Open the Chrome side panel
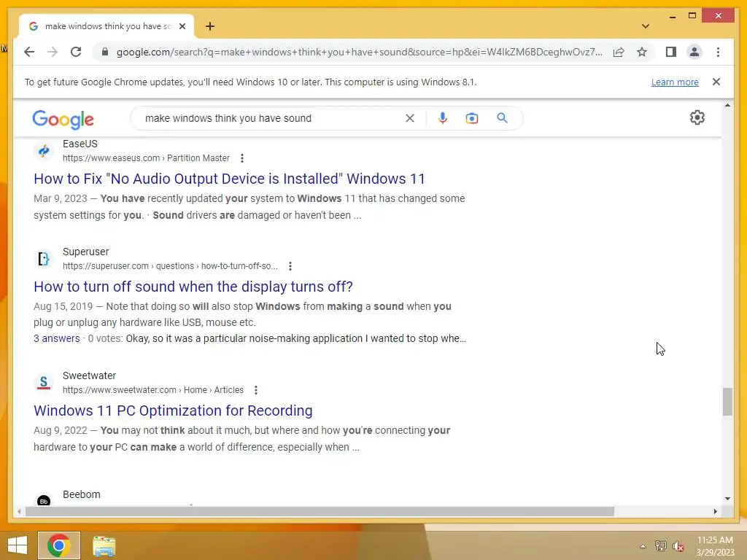747x560 pixels. [671, 52]
